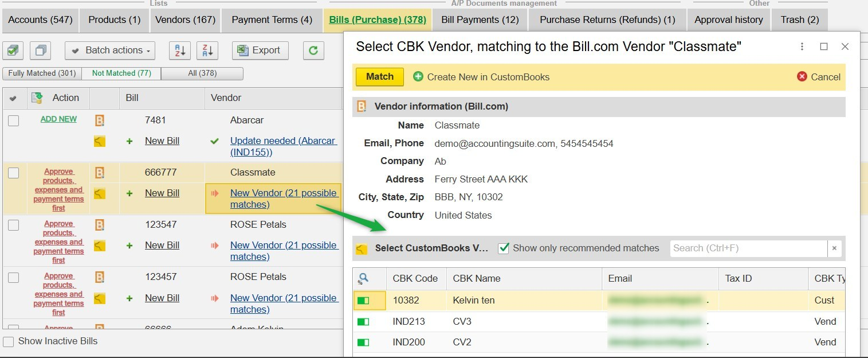Click the Export button
The height and width of the screenshot is (358, 868).
coord(260,50)
